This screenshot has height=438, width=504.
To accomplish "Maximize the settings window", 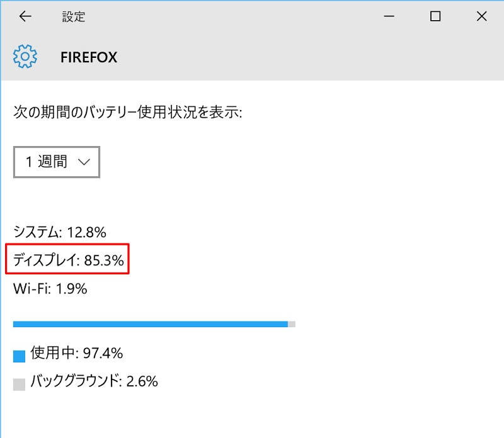I will tap(435, 16).
